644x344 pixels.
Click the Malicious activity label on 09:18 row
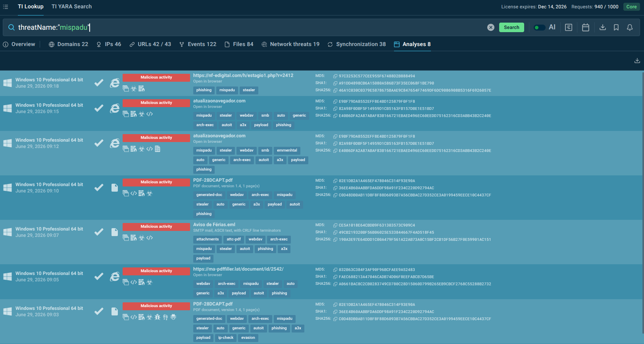[156, 77]
